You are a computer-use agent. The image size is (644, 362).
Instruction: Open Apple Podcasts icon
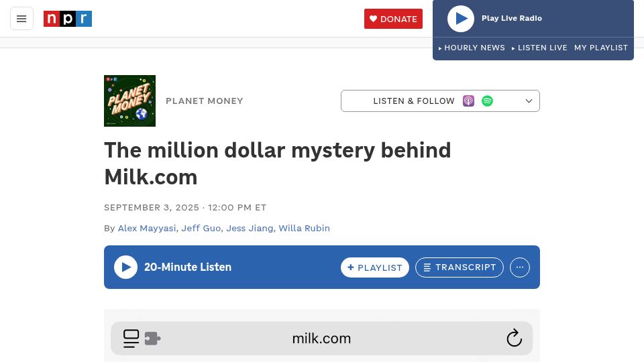[469, 101]
